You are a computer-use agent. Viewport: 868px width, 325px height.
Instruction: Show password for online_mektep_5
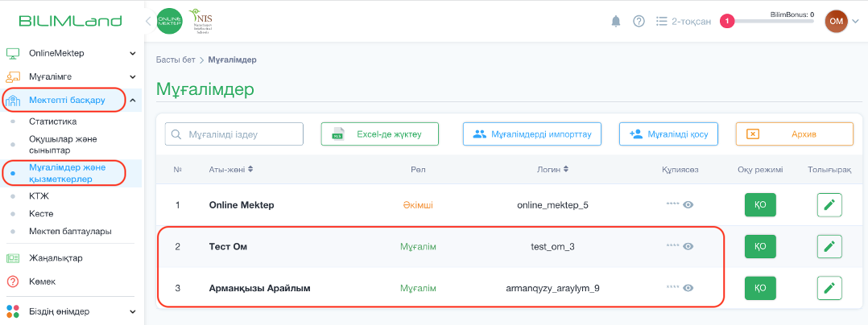(x=688, y=205)
